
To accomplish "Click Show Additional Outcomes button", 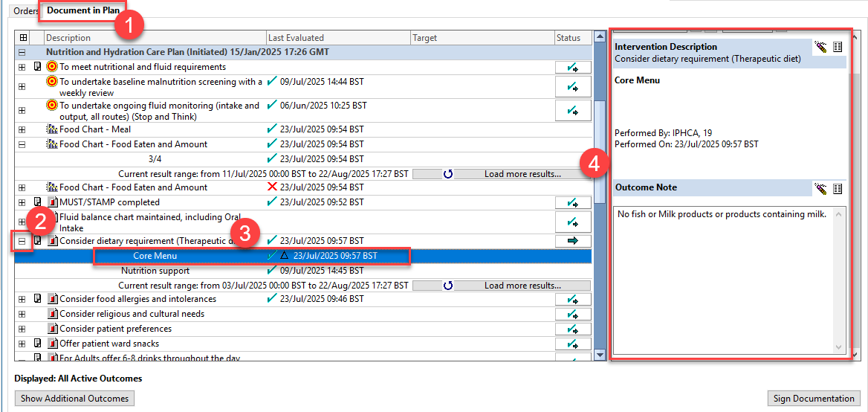I will pos(75,398).
